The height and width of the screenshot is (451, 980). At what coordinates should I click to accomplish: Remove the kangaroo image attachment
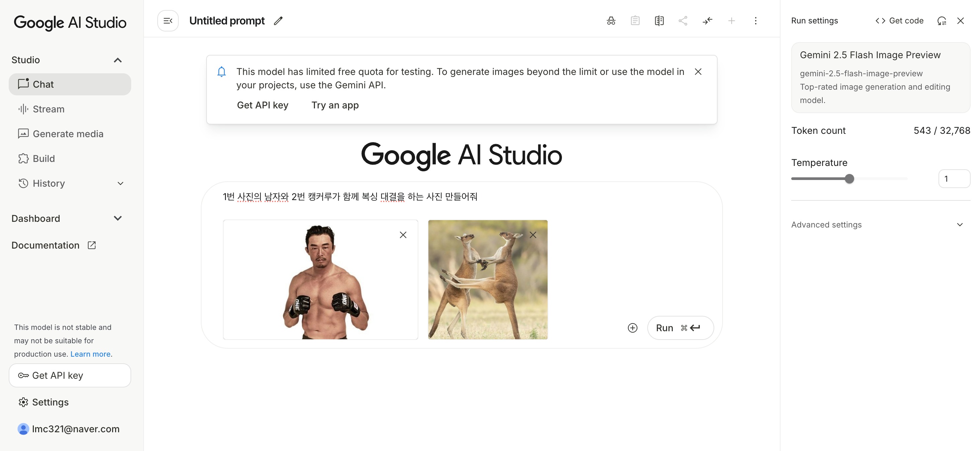tap(533, 235)
